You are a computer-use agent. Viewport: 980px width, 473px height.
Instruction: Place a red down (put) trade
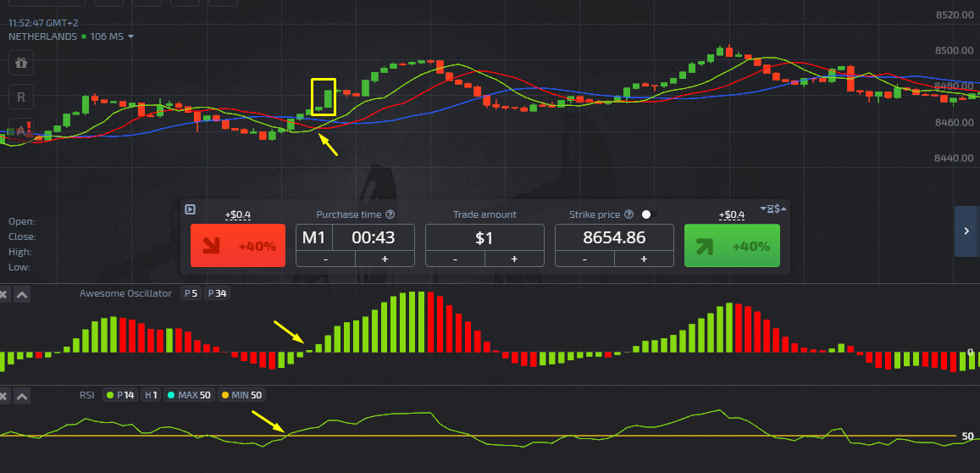(x=239, y=246)
